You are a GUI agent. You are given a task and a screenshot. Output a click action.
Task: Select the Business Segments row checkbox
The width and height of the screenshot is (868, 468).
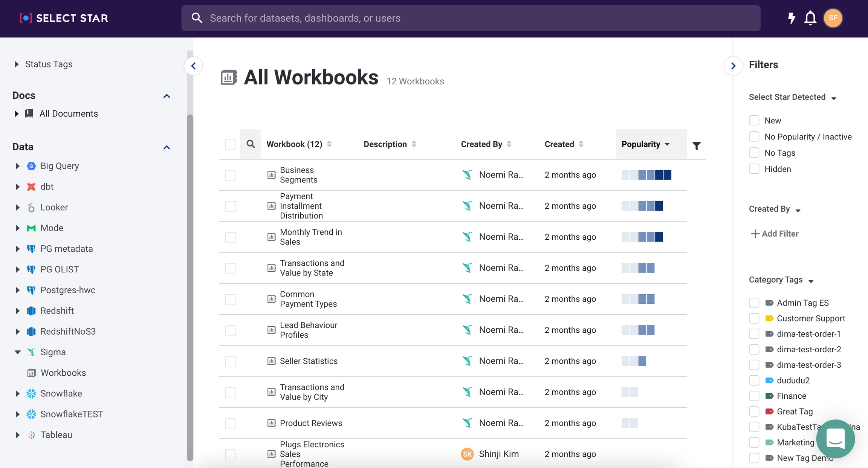click(231, 175)
